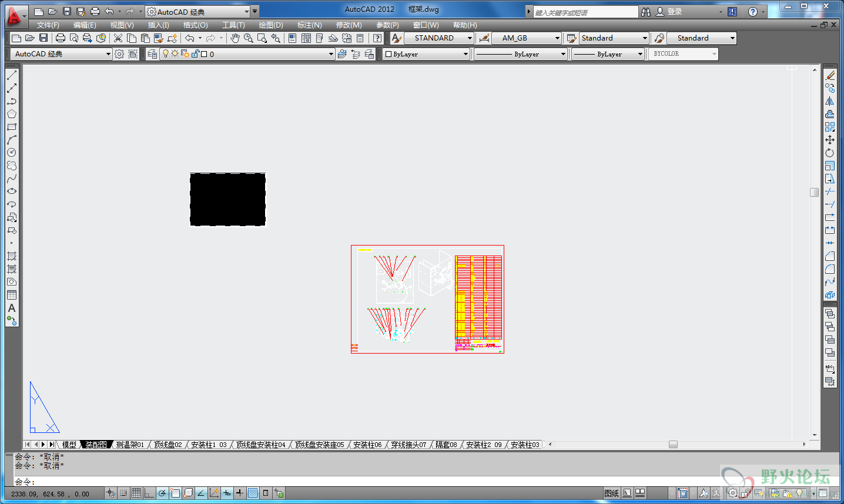Toggle layer 0 lock padlock icon

(x=195, y=53)
